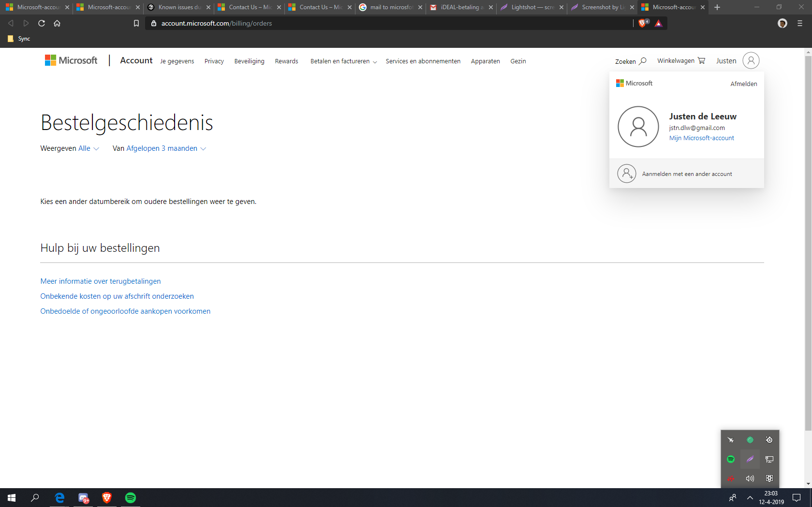Open Onbedoelde of ongeoorloofde aankopen voorkomen
Viewport: 812px width, 507px height.
(125, 311)
